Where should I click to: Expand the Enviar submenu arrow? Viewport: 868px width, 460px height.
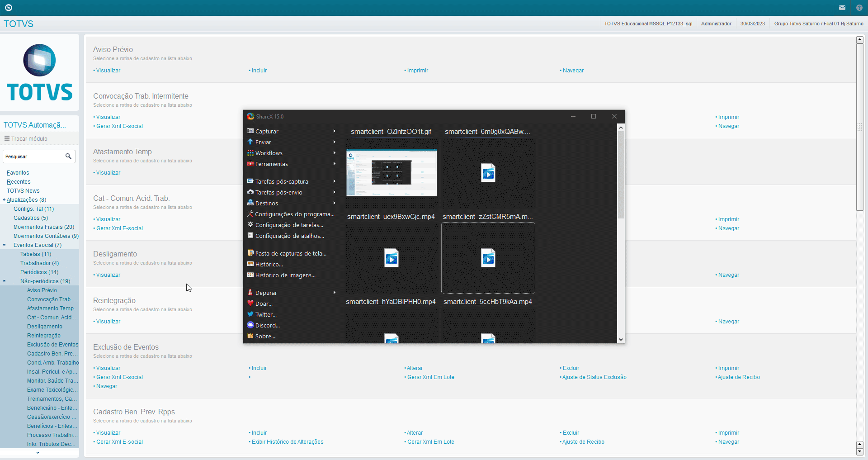pyautogui.click(x=335, y=142)
